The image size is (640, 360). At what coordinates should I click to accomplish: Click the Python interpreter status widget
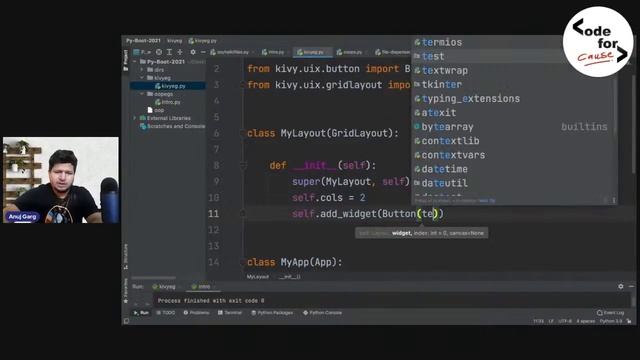[x=611, y=321]
